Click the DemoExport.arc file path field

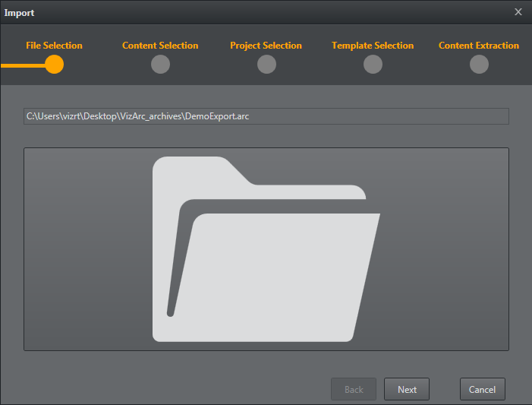(x=266, y=116)
